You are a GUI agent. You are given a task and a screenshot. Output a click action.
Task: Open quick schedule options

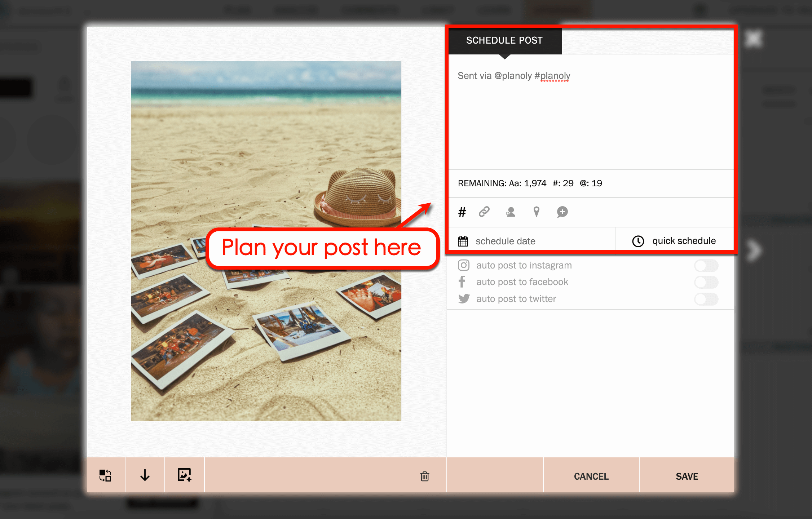[x=675, y=241]
